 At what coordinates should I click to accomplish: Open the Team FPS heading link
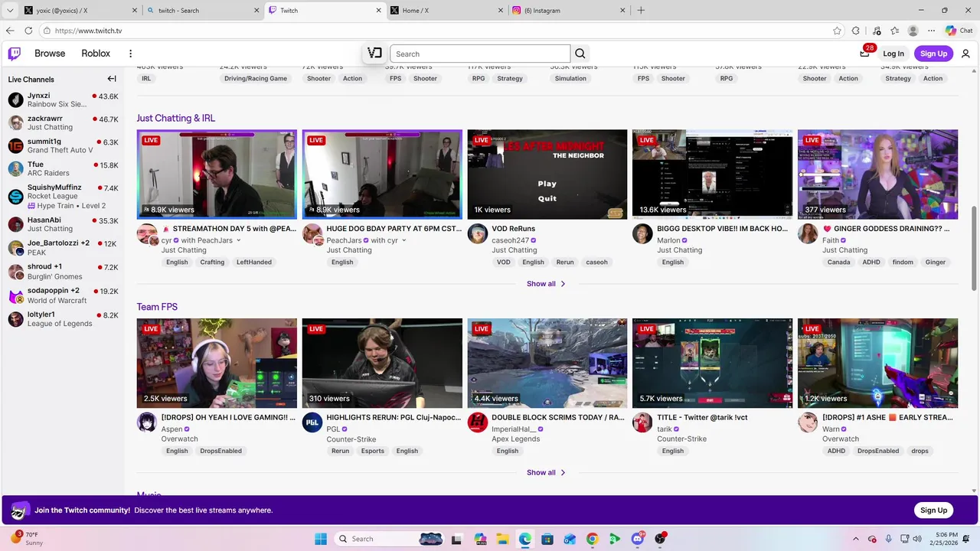coord(157,307)
